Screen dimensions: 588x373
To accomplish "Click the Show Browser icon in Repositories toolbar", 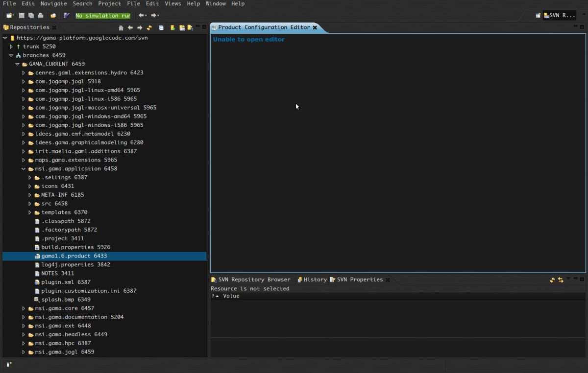I will (x=190, y=27).
